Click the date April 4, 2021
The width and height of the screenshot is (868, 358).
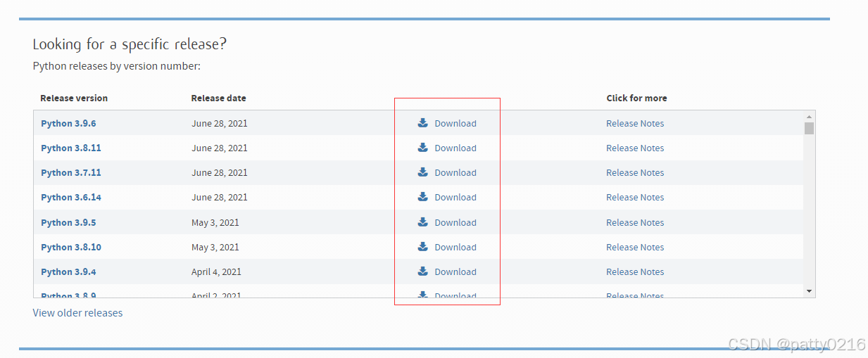point(217,271)
